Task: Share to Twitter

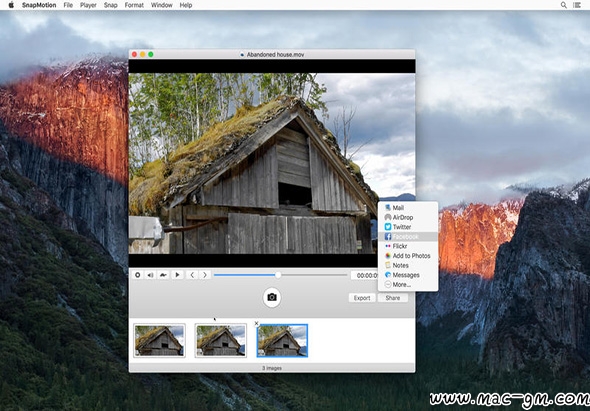Action: pos(408,227)
